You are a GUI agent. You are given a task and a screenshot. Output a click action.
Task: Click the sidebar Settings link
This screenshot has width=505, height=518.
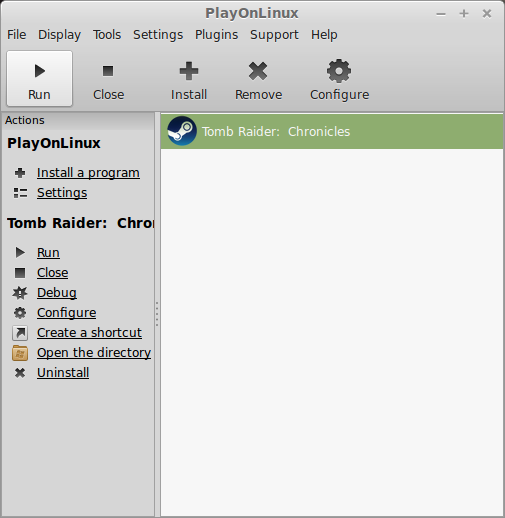tap(62, 193)
